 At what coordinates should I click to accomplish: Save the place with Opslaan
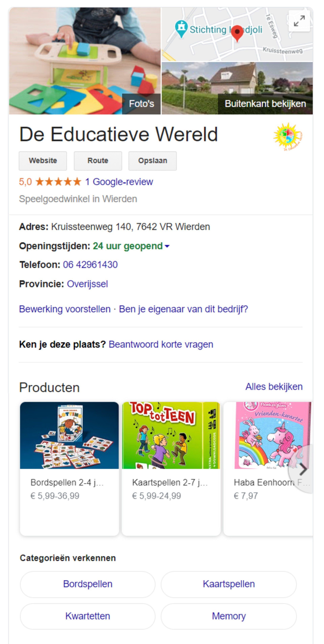click(152, 161)
